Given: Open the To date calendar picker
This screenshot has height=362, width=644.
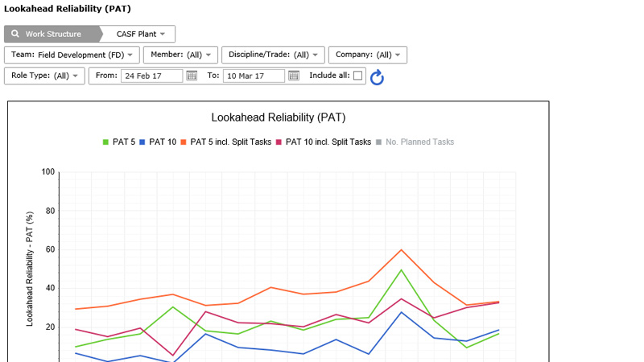Looking at the screenshot, I should coord(294,76).
